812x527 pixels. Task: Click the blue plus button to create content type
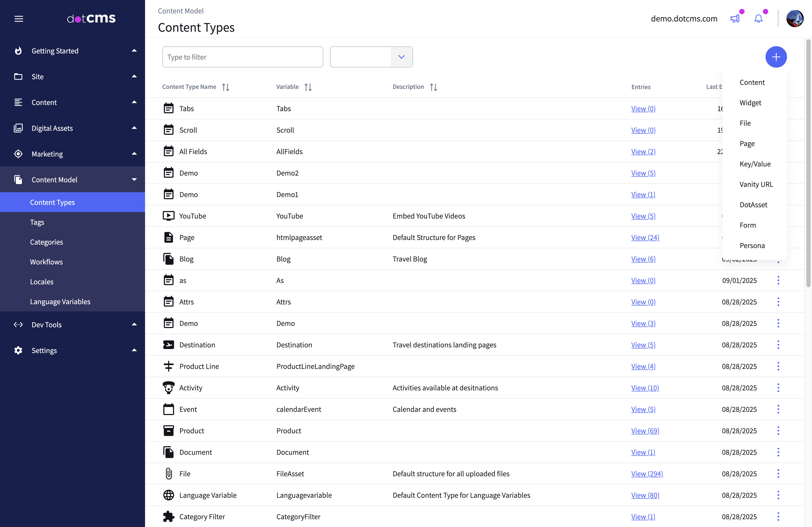pyautogui.click(x=776, y=57)
